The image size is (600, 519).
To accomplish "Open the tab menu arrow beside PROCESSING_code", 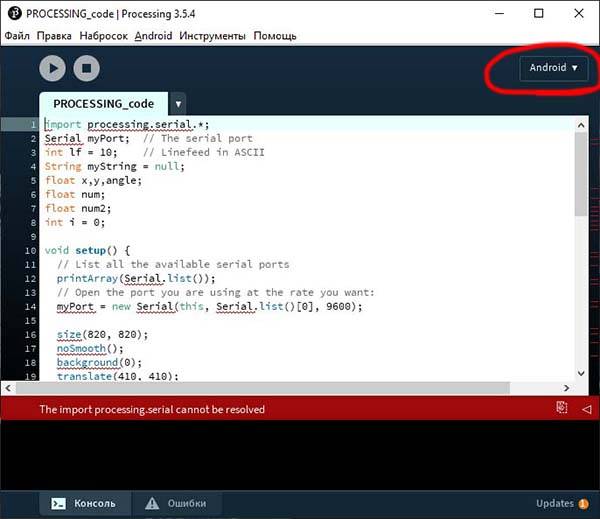I will click(x=178, y=104).
